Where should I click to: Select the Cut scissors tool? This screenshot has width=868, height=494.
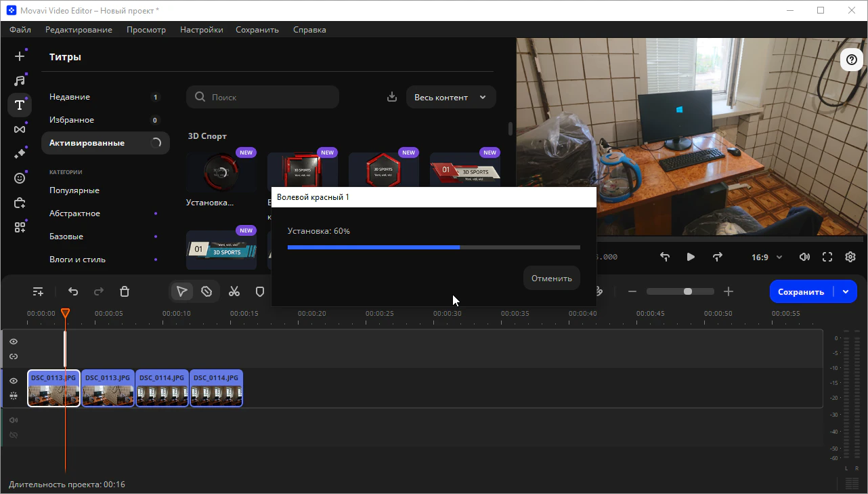(234, 291)
